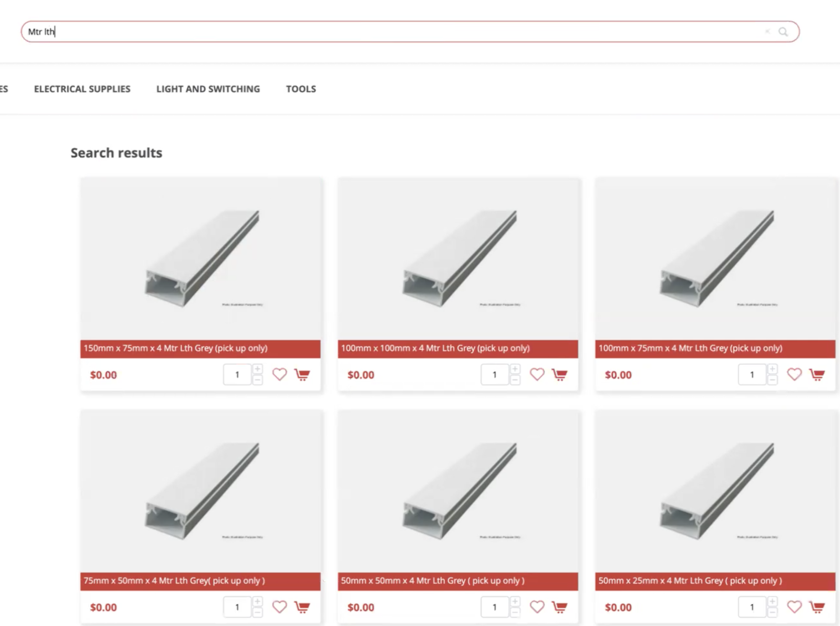840x626 pixels.
Task: Increase quantity for 75mm x 50mm item
Action: point(257,602)
